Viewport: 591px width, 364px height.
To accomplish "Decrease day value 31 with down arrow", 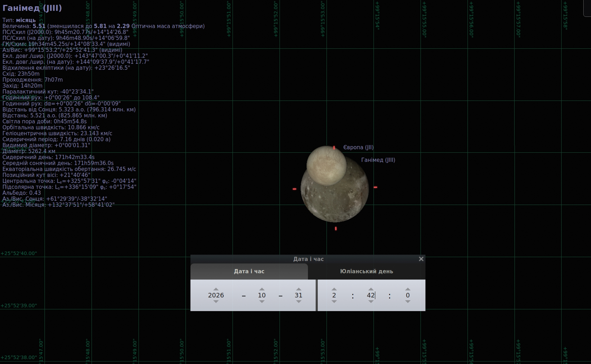I will tap(298, 301).
